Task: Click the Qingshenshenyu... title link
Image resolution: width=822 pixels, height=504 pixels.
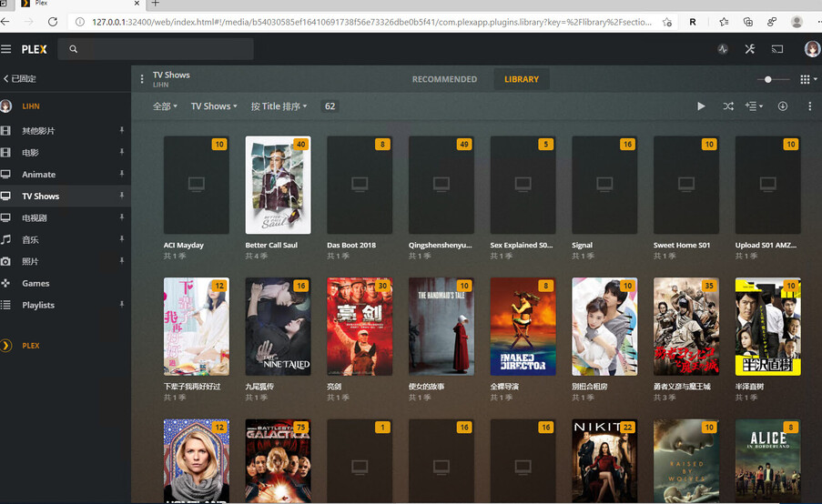Action: [440, 246]
